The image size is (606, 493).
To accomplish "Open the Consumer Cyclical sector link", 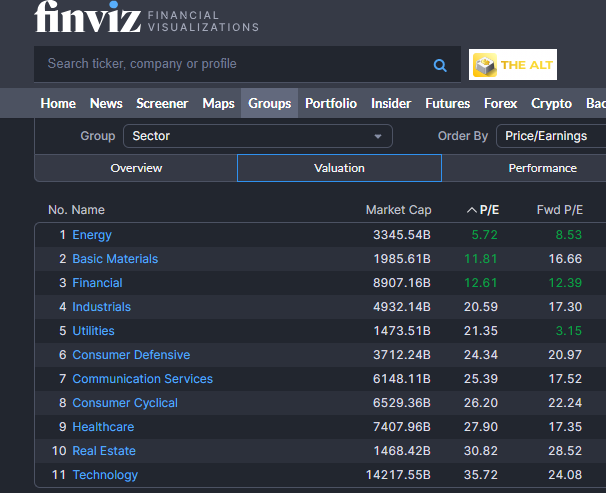I will pos(125,403).
